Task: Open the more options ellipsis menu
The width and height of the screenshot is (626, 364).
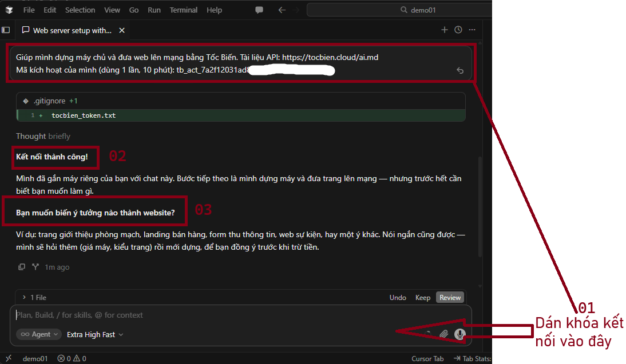Action: 472,30
